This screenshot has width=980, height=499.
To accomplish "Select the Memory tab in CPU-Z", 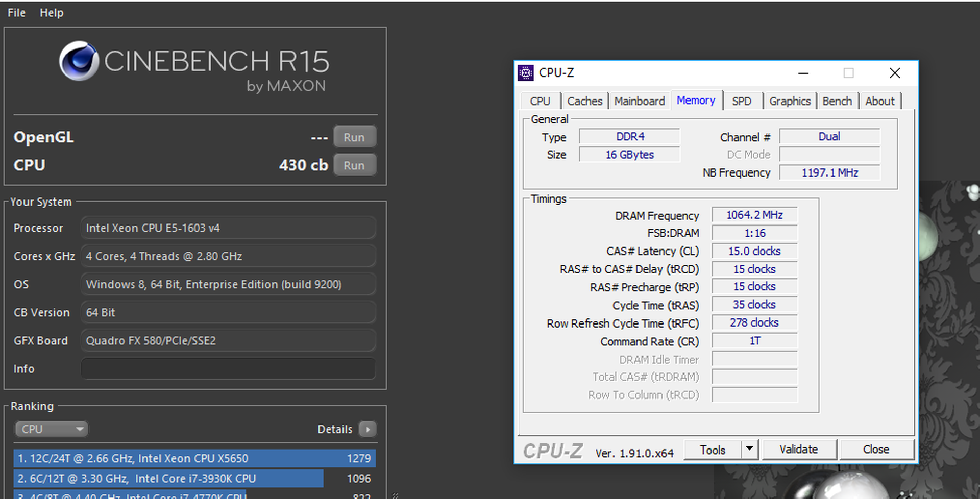I will (696, 100).
